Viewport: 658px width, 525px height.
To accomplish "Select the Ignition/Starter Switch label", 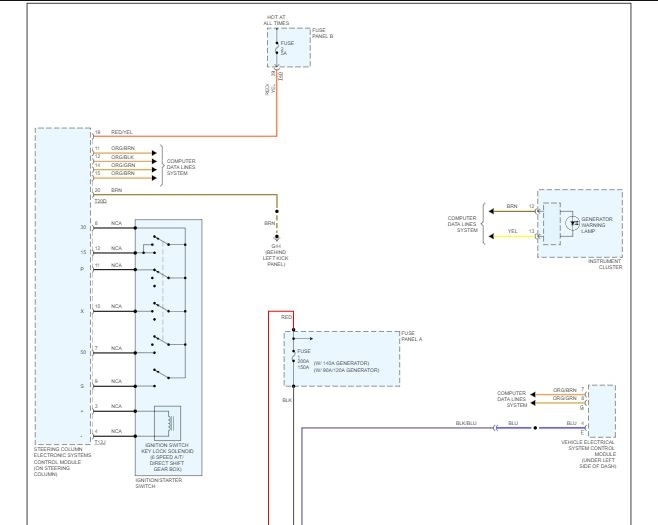I will coord(159,483).
